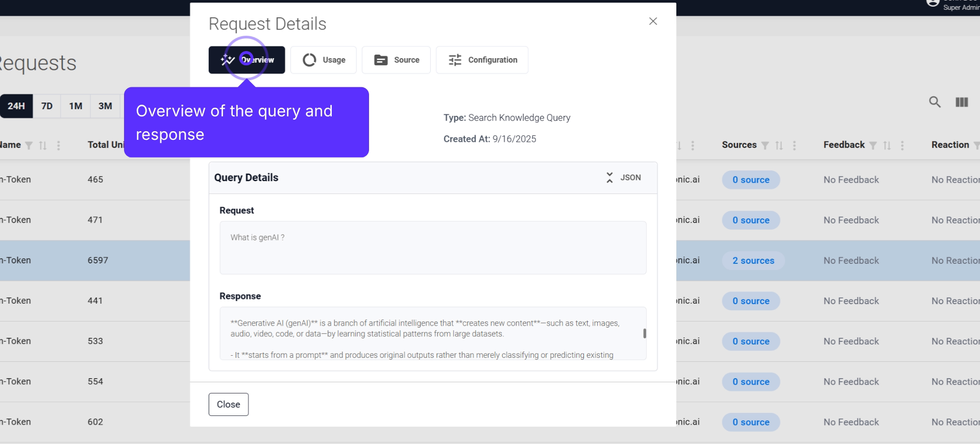Filter the Feedback column

point(873,145)
